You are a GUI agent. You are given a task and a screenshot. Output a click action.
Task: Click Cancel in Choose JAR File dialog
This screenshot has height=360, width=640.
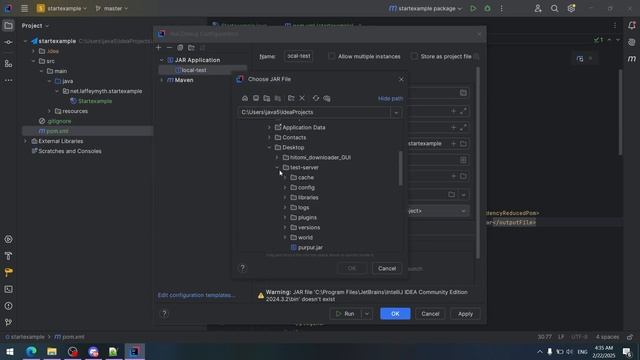pos(387,269)
